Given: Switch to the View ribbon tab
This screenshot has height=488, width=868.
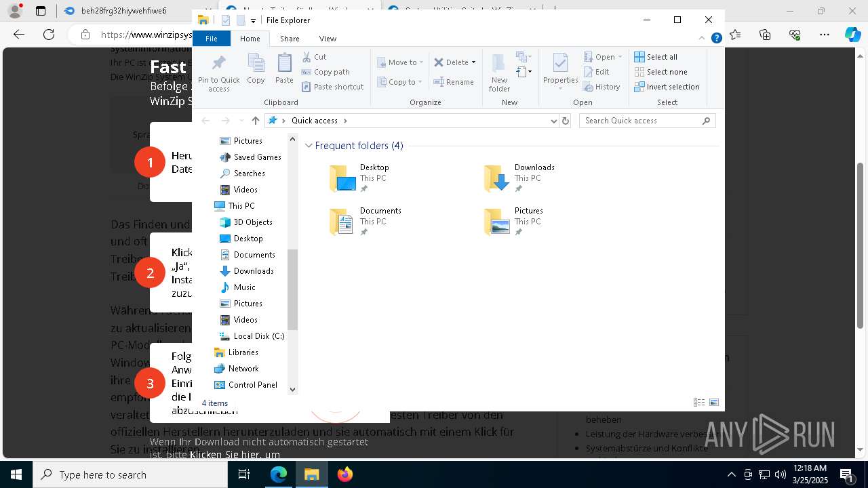Looking at the screenshot, I should point(328,39).
